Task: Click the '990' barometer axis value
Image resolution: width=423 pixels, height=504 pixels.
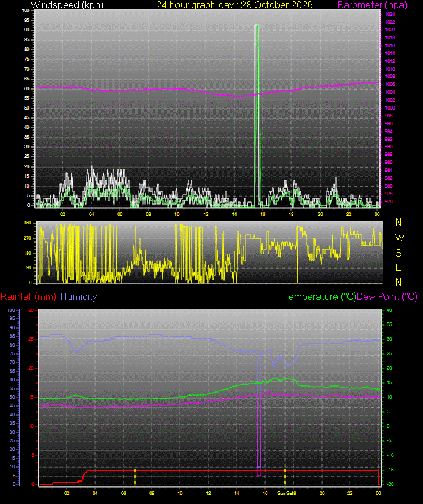Action: 389,146
